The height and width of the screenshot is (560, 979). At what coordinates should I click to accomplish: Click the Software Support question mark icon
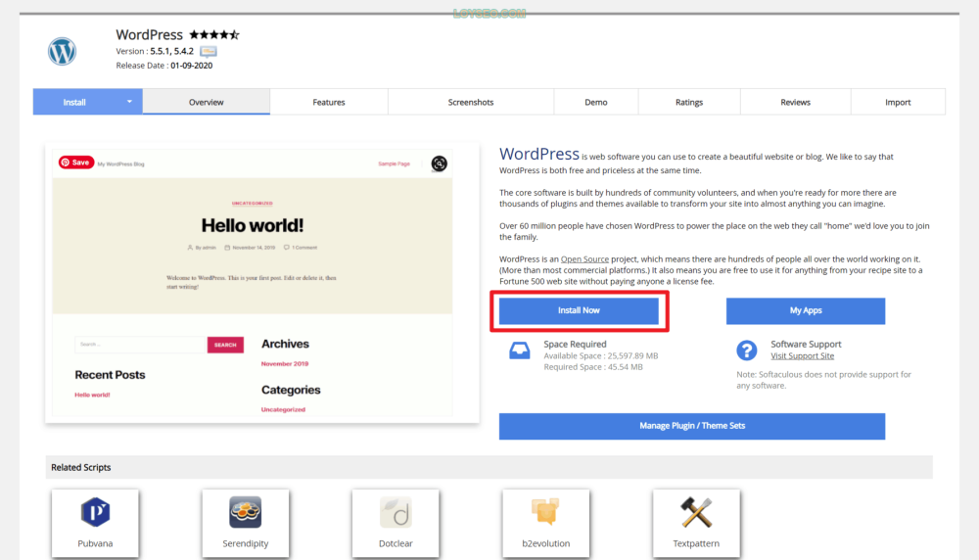[x=746, y=350]
